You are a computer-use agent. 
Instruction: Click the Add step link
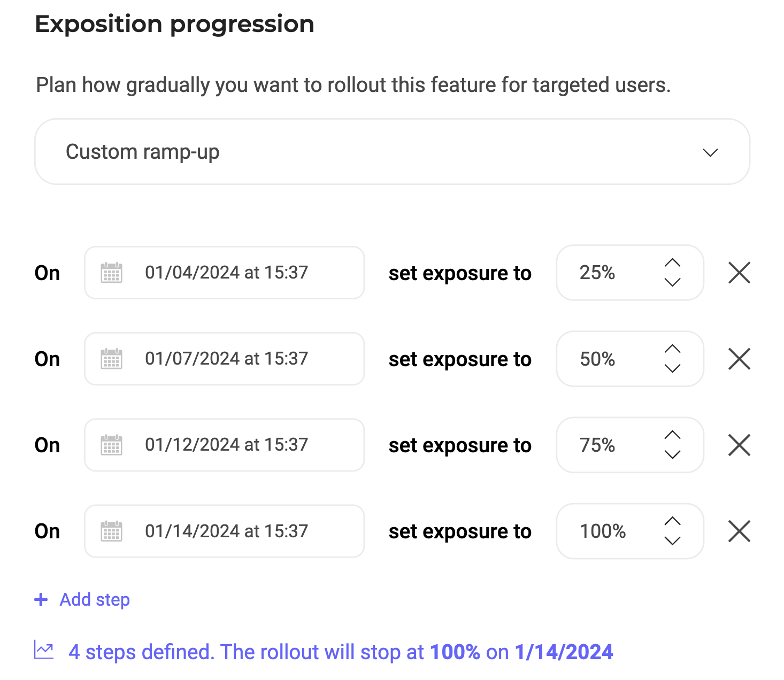[x=95, y=600]
